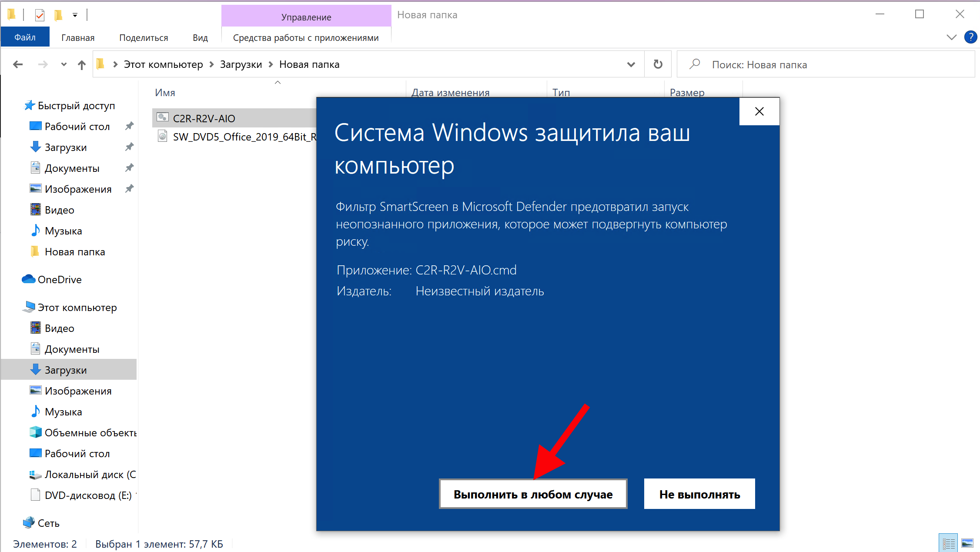Screen dimensions: 980x552
Task: Click the Properties checkmark icon in quick access toolbar
Action: 40,15
